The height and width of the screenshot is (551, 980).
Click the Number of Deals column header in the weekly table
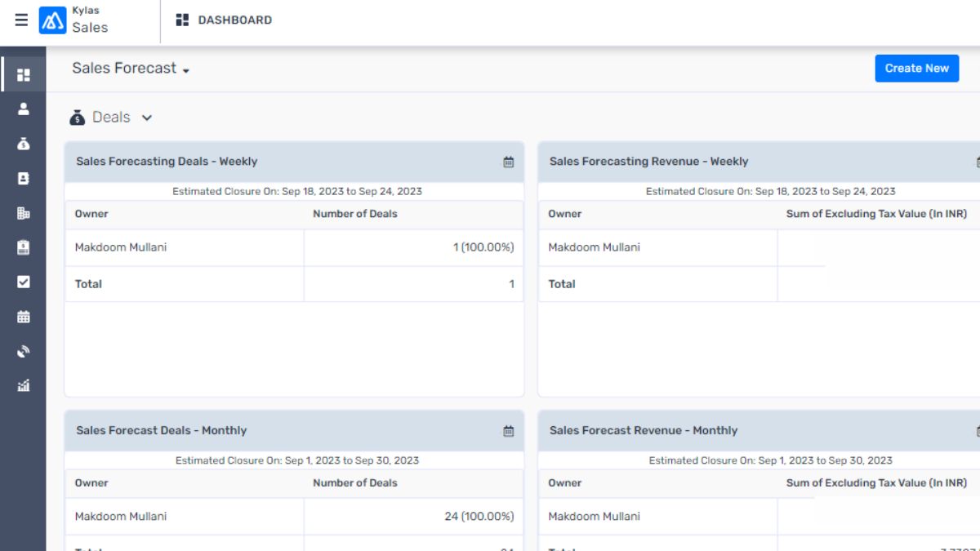(355, 214)
